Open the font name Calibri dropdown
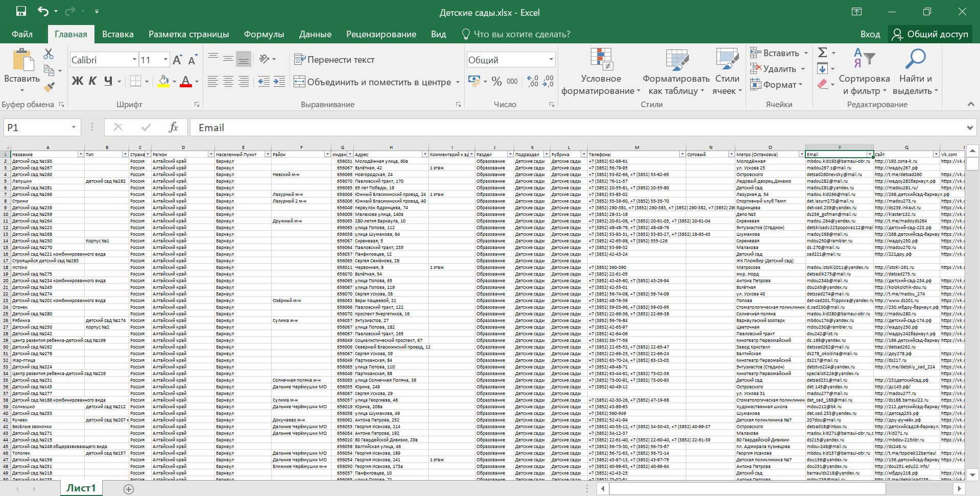The width and height of the screenshot is (980, 496). 134,60
